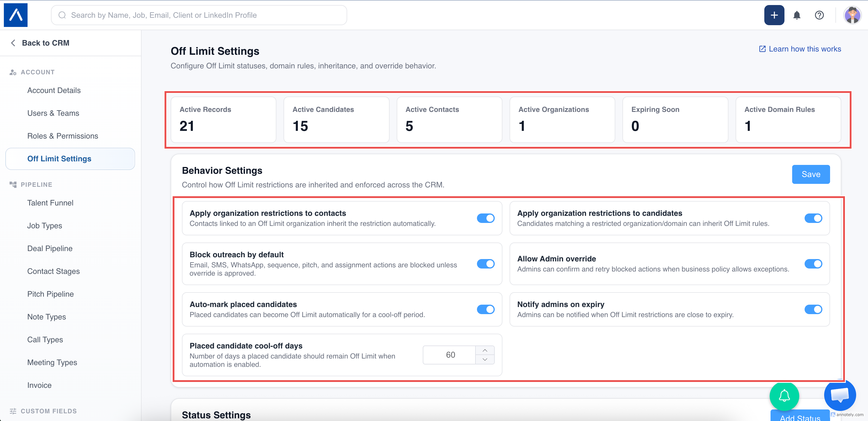Click the Expiring Soon card
The height and width of the screenshot is (421, 868).
[x=675, y=120]
